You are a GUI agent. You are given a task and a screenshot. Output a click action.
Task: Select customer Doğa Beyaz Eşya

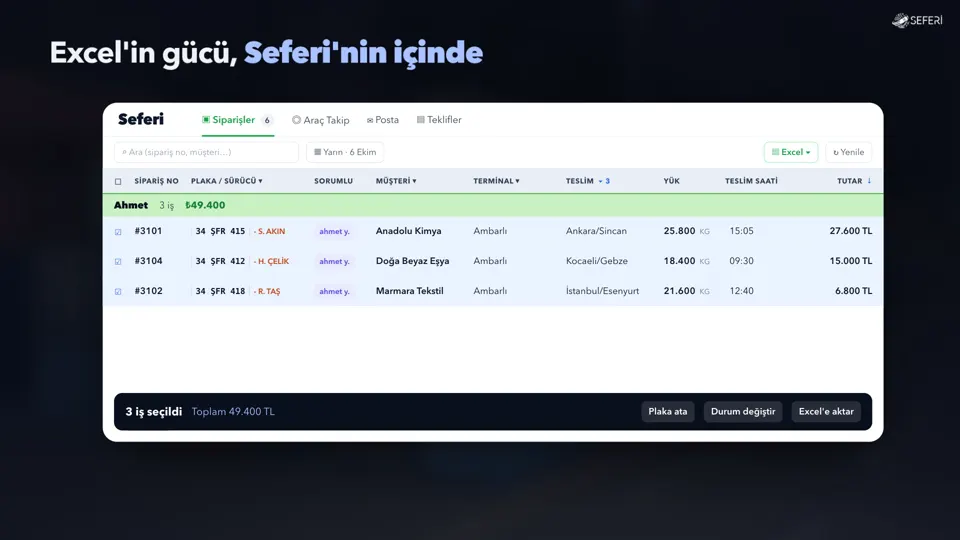[413, 261]
